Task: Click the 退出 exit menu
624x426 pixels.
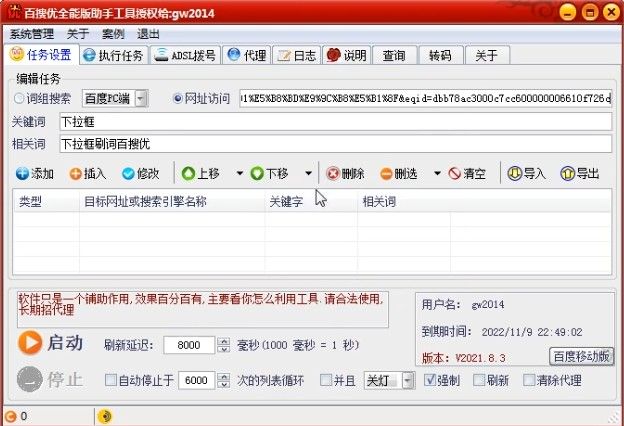Action: tap(148, 34)
